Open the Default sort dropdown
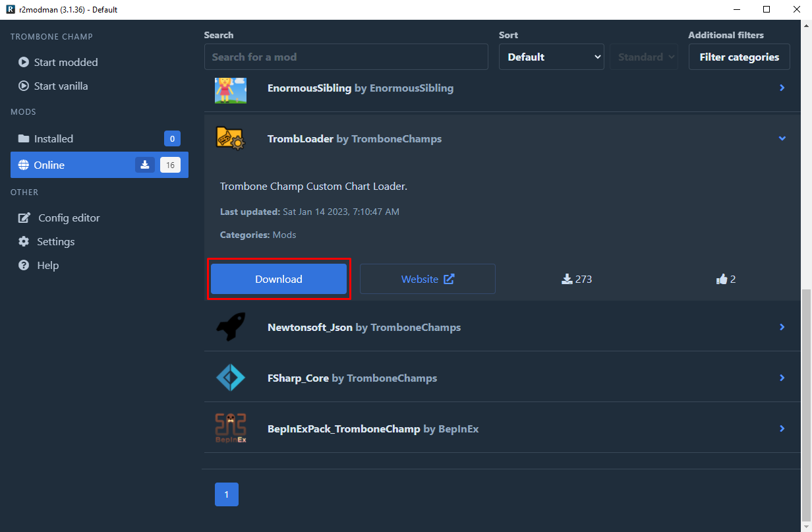This screenshot has height=532, width=812. pos(552,57)
